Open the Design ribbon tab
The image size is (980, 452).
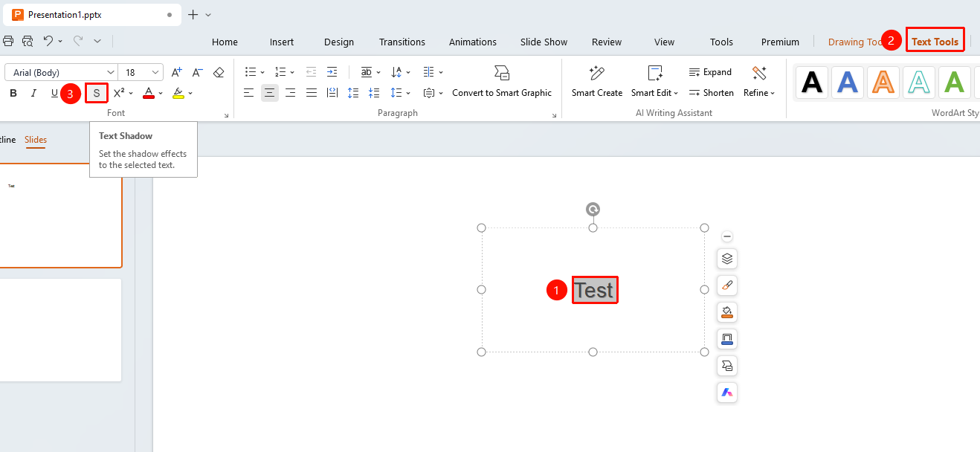pyautogui.click(x=339, y=42)
